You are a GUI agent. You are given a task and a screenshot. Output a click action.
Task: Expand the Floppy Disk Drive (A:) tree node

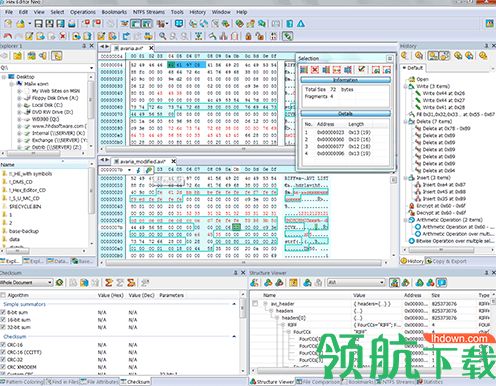19,98
